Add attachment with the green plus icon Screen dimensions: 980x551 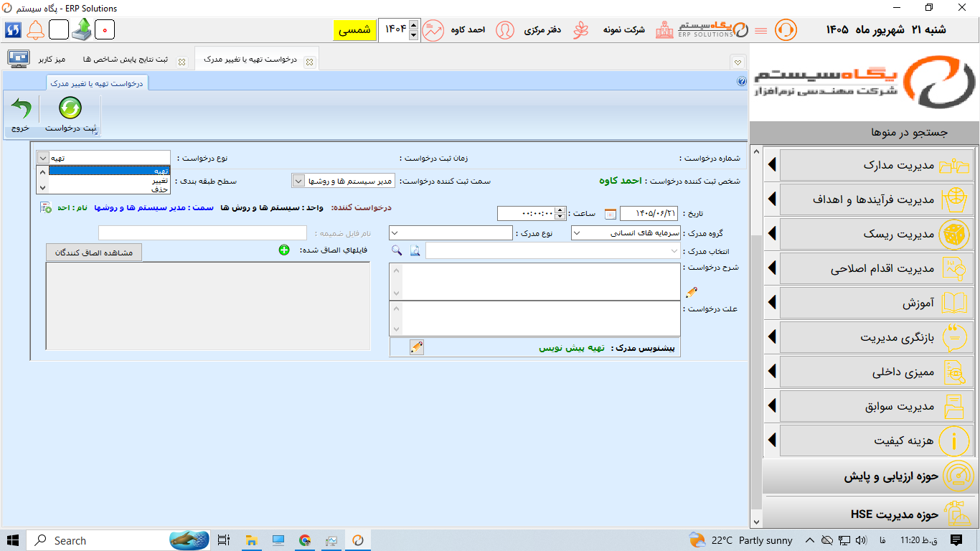click(x=284, y=250)
